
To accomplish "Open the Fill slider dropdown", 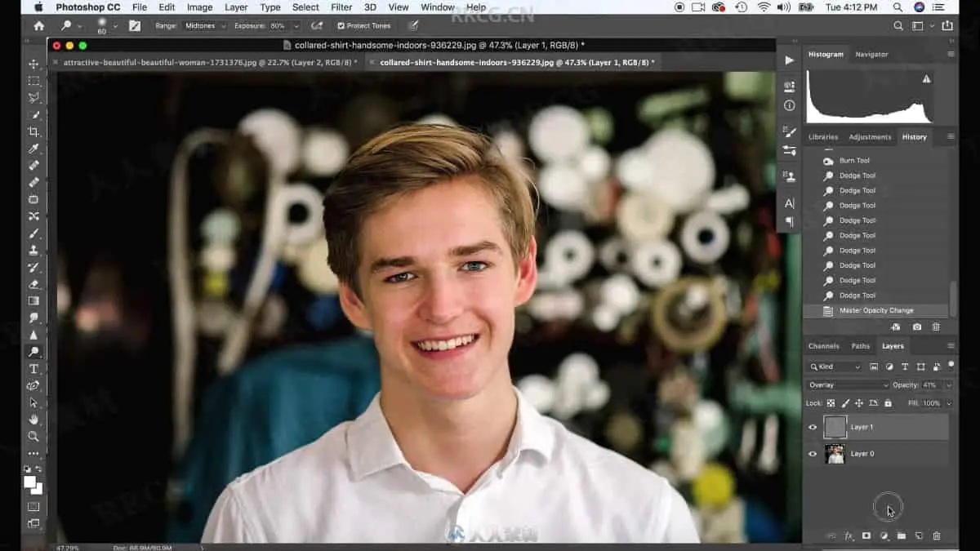I will 948,403.
